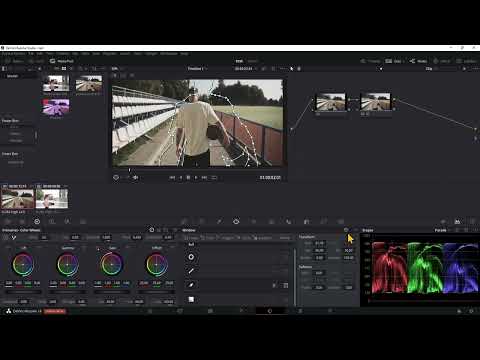Switch to the Fusion page icon
The image size is (480, 360).
(241, 311)
